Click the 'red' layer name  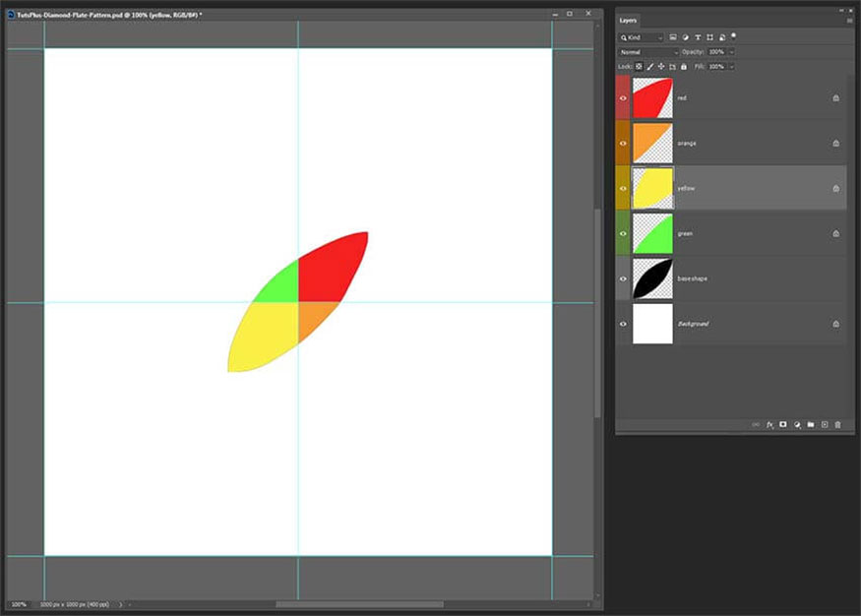coord(682,98)
